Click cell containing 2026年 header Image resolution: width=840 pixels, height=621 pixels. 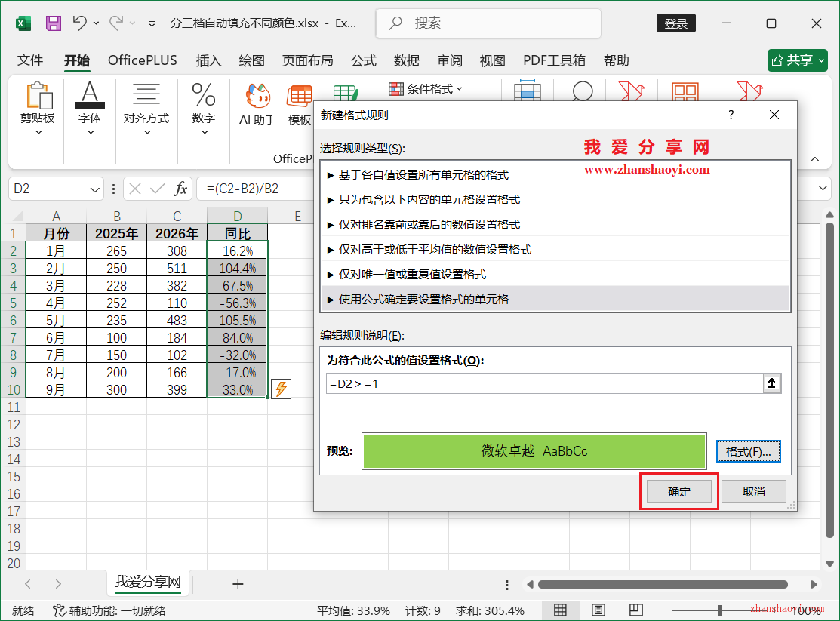pyautogui.click(x=177, y=234)
